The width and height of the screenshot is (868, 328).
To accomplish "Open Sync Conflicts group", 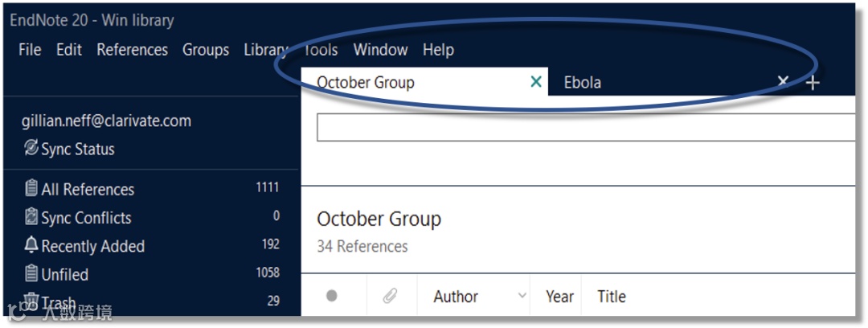I will 86,218.
